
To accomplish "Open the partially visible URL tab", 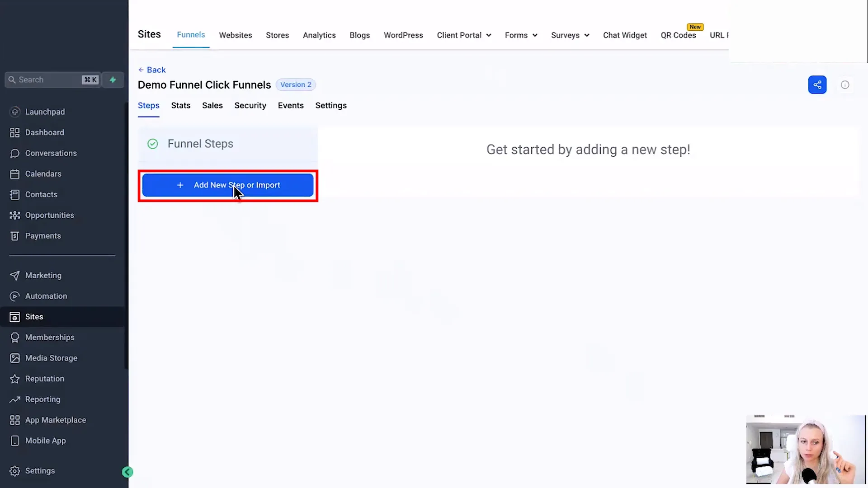I will click(x=719, y=35).
